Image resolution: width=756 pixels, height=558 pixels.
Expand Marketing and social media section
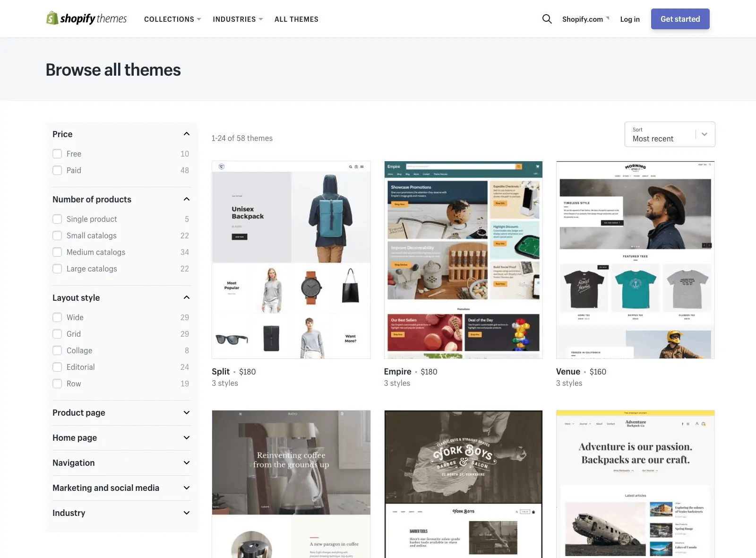pos(186,488)
